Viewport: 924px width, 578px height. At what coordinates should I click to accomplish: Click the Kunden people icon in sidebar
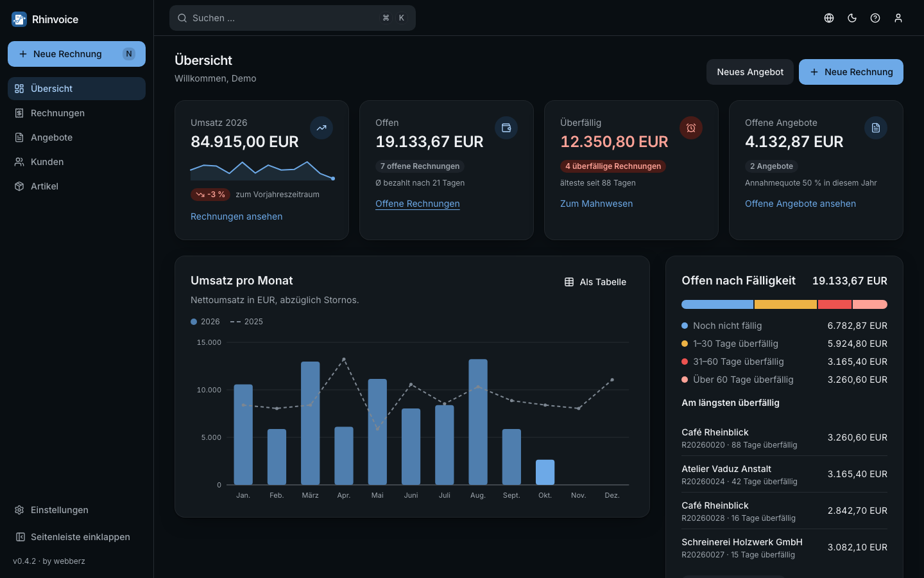pos(19,162)
